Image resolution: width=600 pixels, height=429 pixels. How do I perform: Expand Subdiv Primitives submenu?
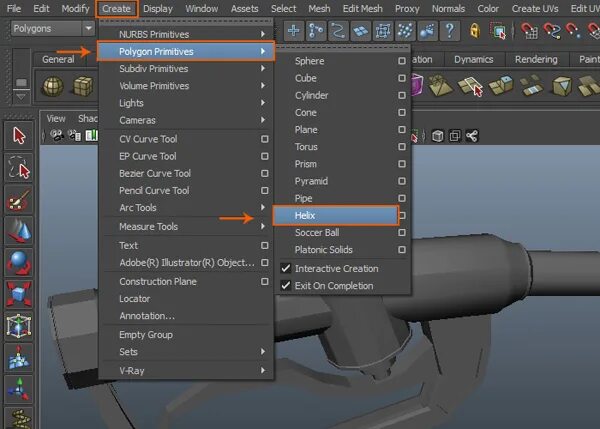click(186, 69)
